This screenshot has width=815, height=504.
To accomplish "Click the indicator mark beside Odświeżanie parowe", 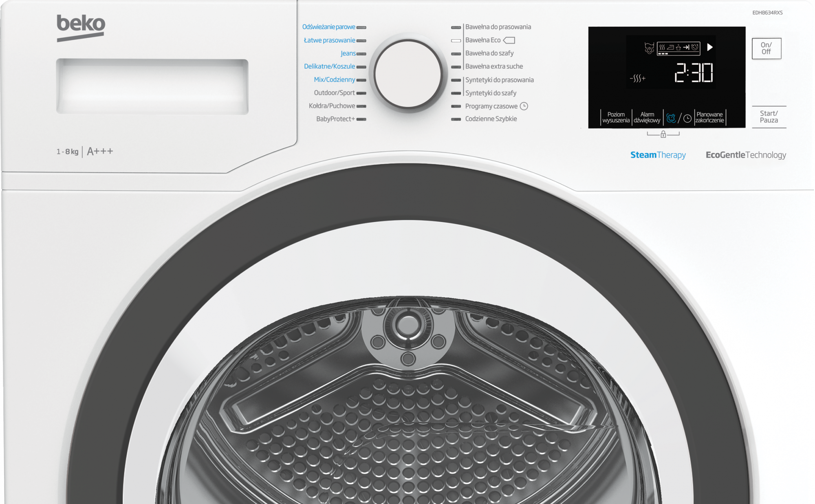I will click(361, 27).
